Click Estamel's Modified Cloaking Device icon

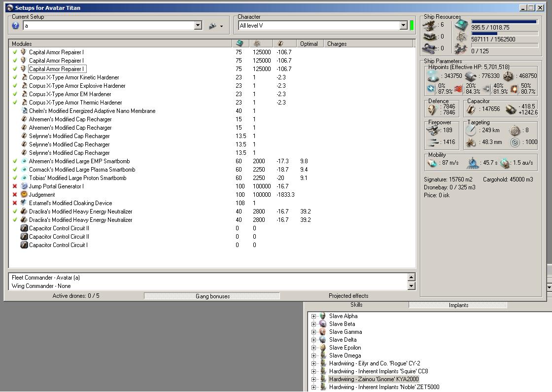(24, 203)
